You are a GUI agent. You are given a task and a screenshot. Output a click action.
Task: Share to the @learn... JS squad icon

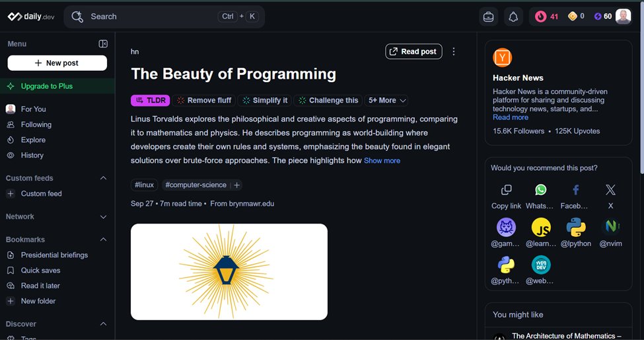(x=541, y=227)
